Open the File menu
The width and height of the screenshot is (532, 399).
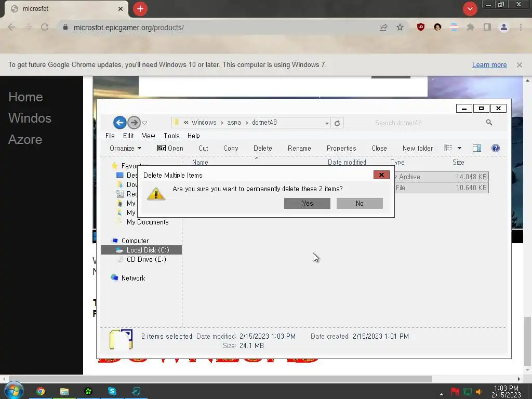pyautogui.click(x=110, y=136)
